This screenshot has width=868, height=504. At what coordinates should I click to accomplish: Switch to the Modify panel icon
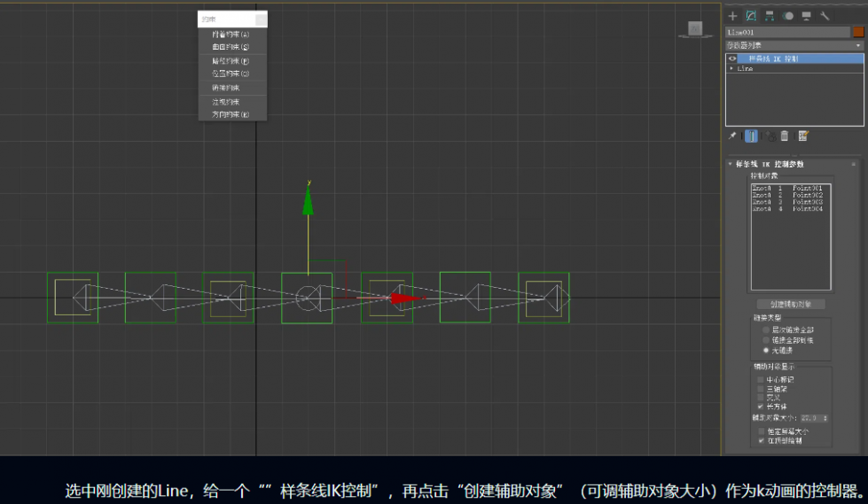[x=751, y=16]
